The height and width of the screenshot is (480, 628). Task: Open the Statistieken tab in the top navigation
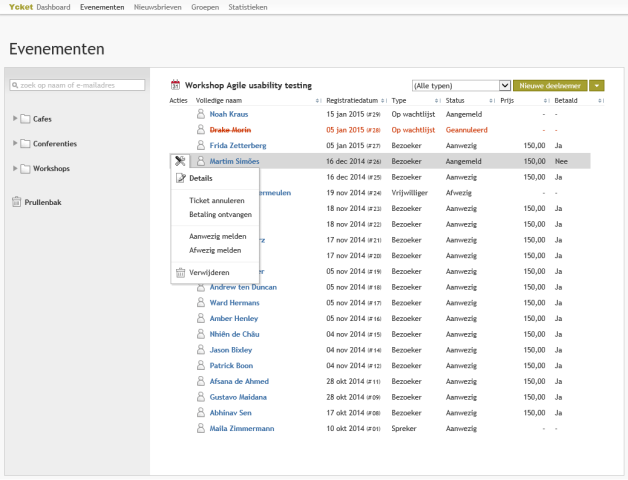(247, 7)
